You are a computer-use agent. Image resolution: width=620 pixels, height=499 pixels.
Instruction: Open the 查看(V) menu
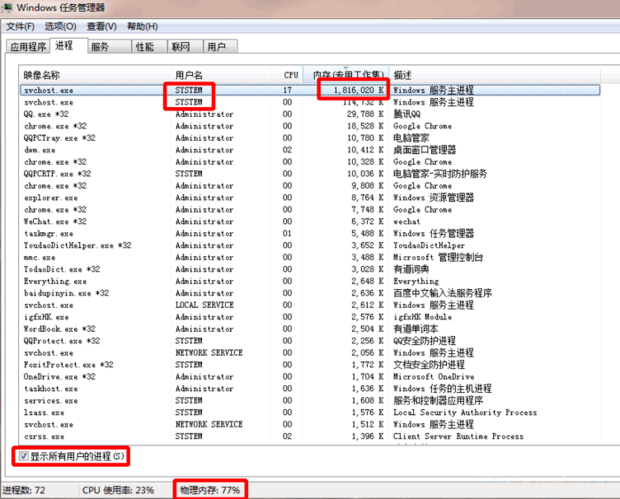[x=101, y=26]
